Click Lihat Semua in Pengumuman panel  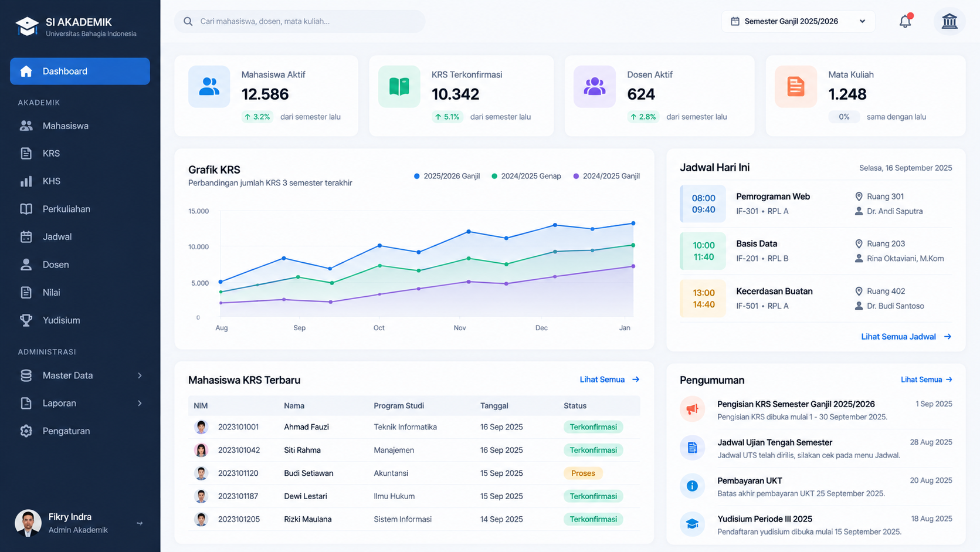pyautogui.click(x=927, y=380)
